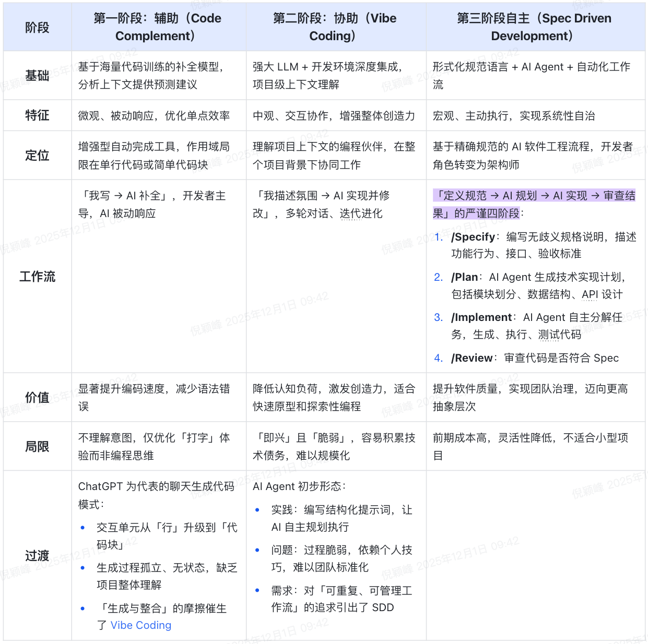Select the 阶段 header cell

click(37, 27)
